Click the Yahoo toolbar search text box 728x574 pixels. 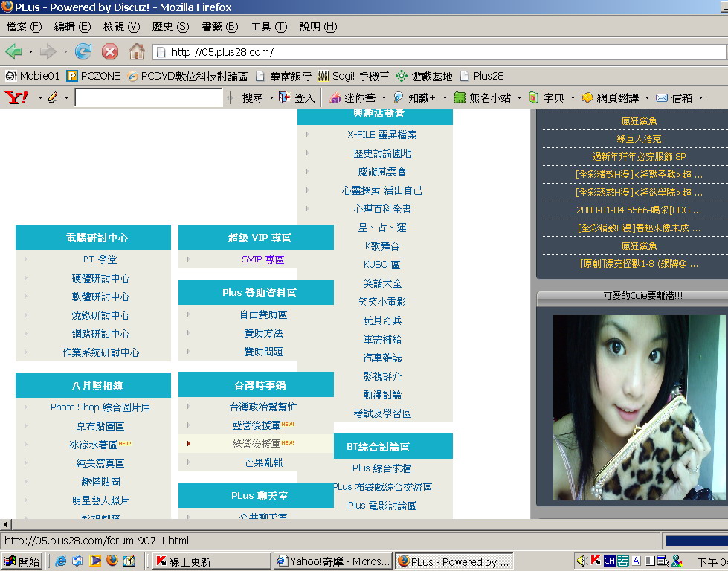(148, 97)
